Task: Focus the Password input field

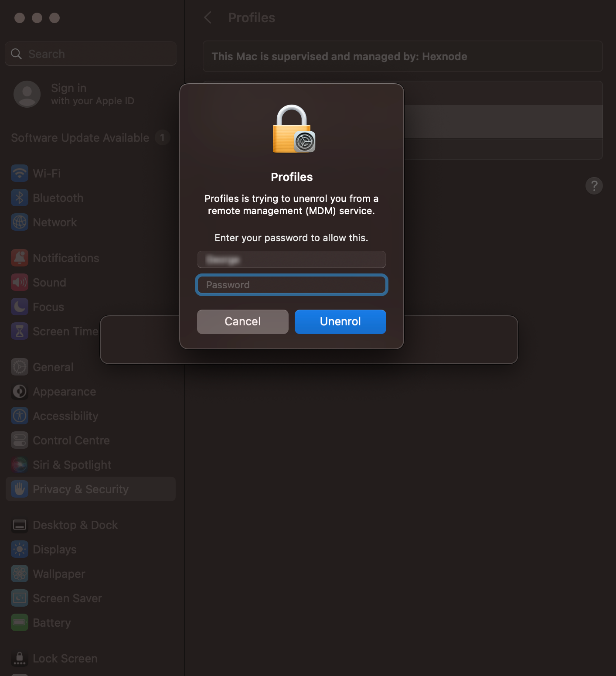Action: click(292, 285)
